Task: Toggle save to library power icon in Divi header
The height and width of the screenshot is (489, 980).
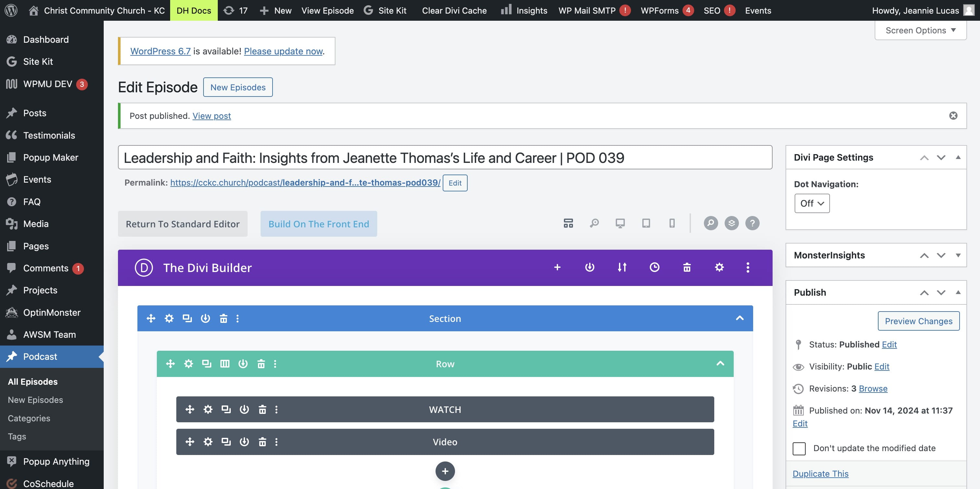Action: (590, 267)
